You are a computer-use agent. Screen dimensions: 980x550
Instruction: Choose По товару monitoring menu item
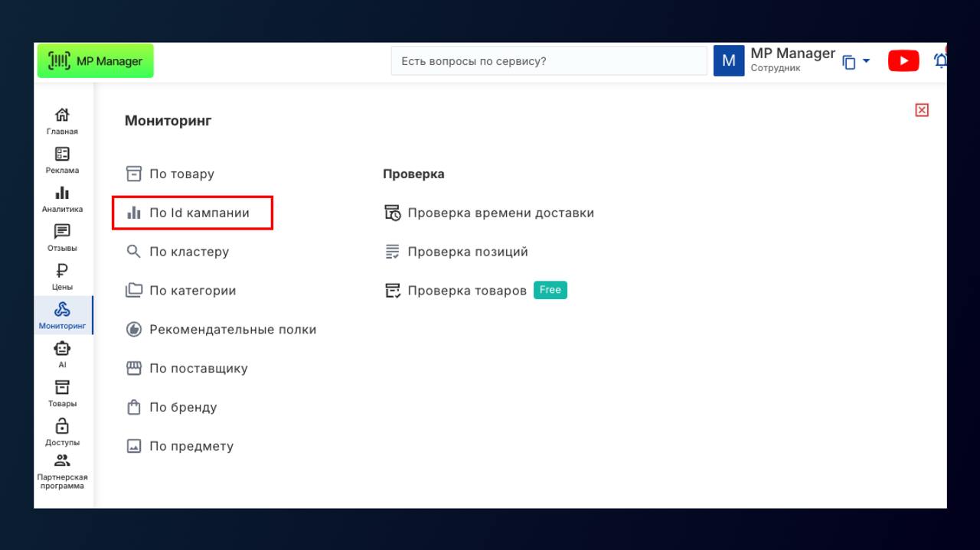(x=181, y=174)
